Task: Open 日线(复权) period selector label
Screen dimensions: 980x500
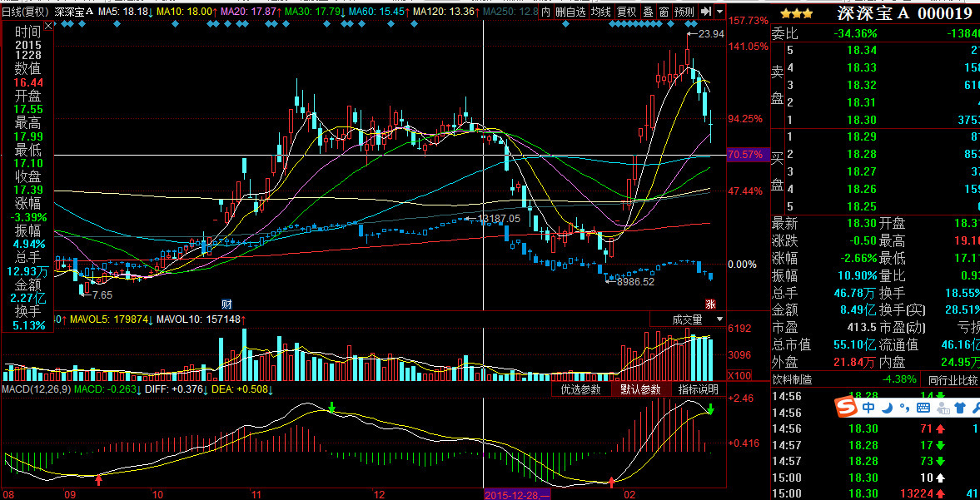Action: (x=25, y=12)
